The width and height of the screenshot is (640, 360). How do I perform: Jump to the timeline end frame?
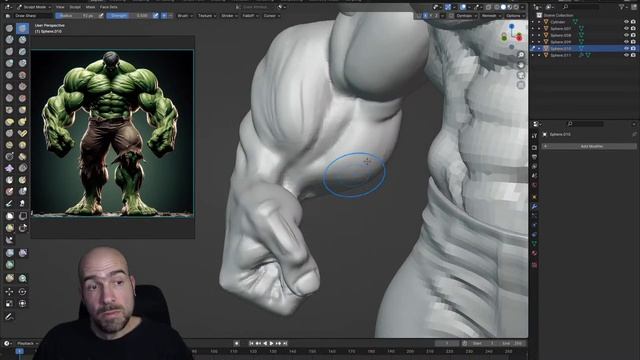(285, 343)
